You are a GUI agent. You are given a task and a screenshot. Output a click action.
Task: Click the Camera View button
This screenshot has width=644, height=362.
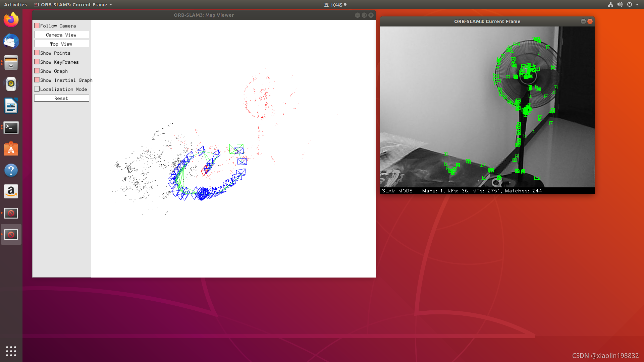(x=61, y=35)
